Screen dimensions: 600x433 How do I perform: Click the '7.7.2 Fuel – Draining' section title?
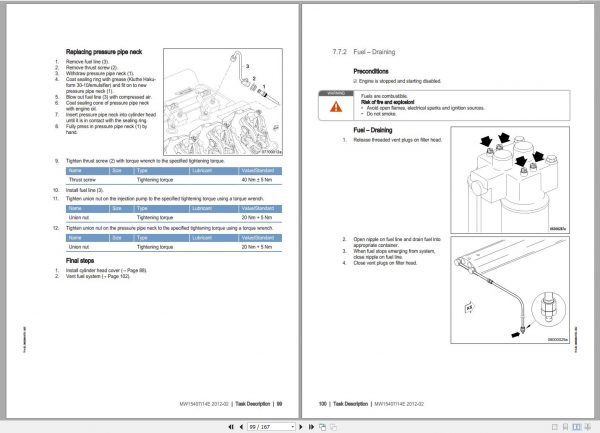(x=364, y=52)
